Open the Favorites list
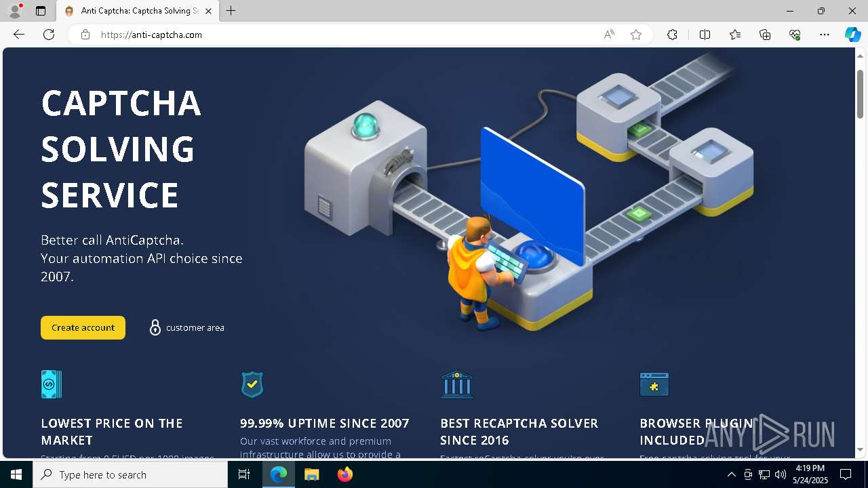Screen dimensions: 868x488 click(x=735, y=35)
